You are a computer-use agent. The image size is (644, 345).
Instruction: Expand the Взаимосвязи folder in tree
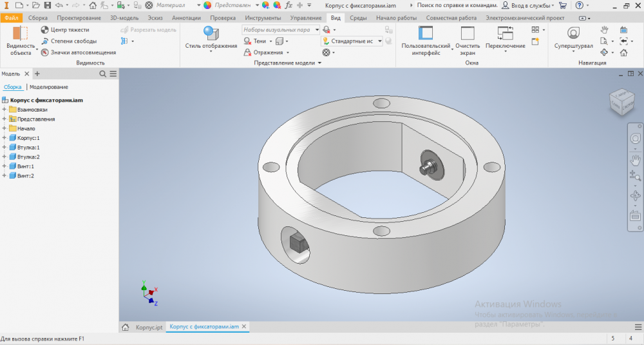5,110
